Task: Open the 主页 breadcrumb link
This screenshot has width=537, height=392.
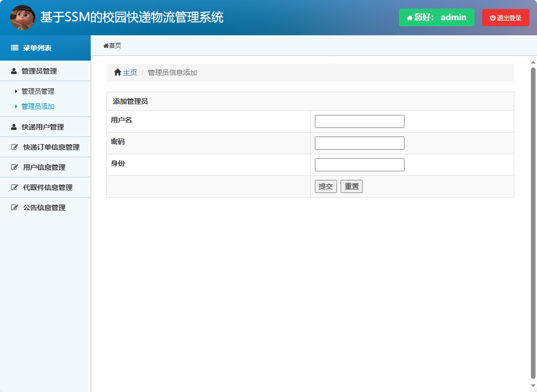Action: [130, 72]
